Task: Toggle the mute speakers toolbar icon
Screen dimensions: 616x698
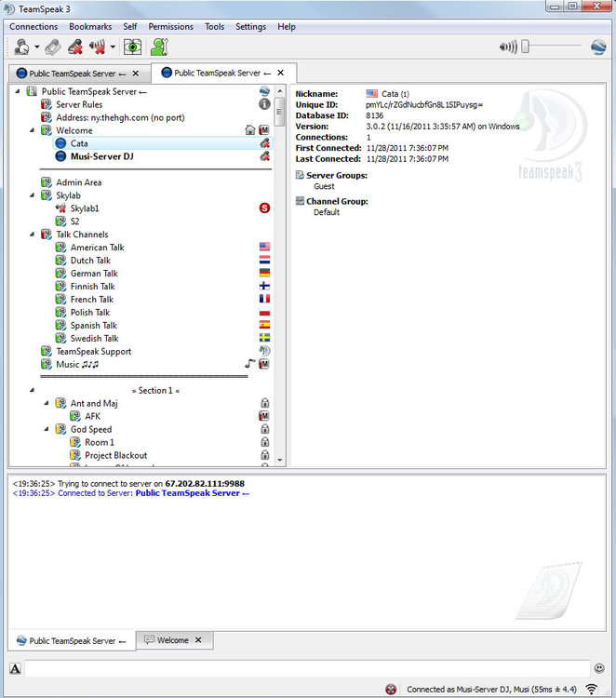Action: [98, 47]
